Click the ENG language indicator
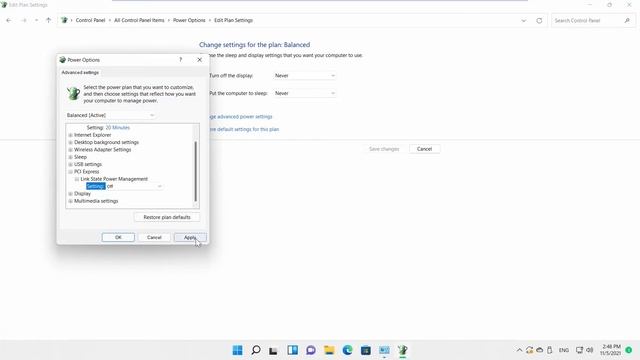Screen dimensions: 640x360 [x=564, y=350]
